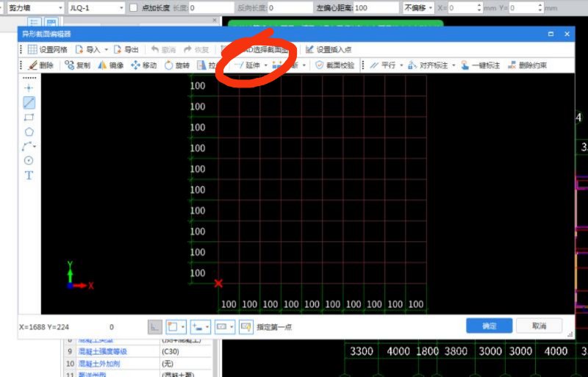Open the JLQ-1 component dropdown
Image resolution: width=588 pixels, height=377 pixels.
[x=96, y=7]
